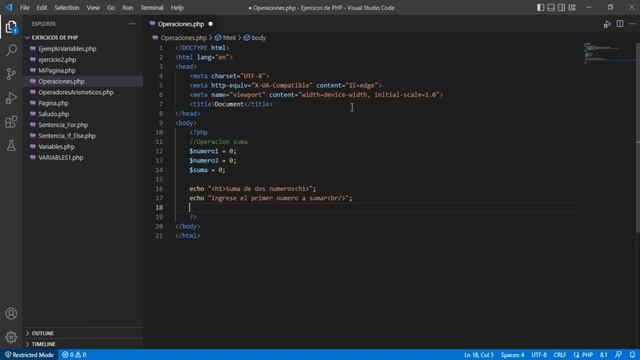Click the editor vertical scrollbar
Viewport: 640px width, 360px height.
(638, 137)
